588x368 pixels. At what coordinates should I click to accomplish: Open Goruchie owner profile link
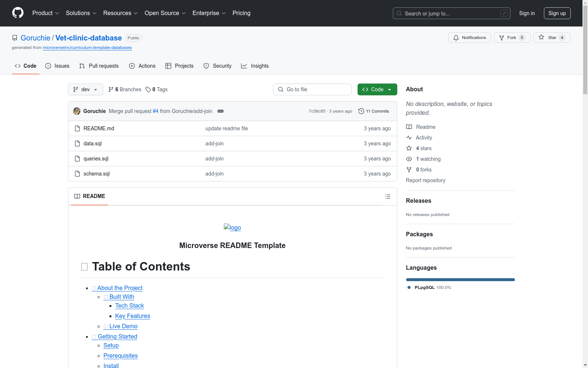coord(35,38)
